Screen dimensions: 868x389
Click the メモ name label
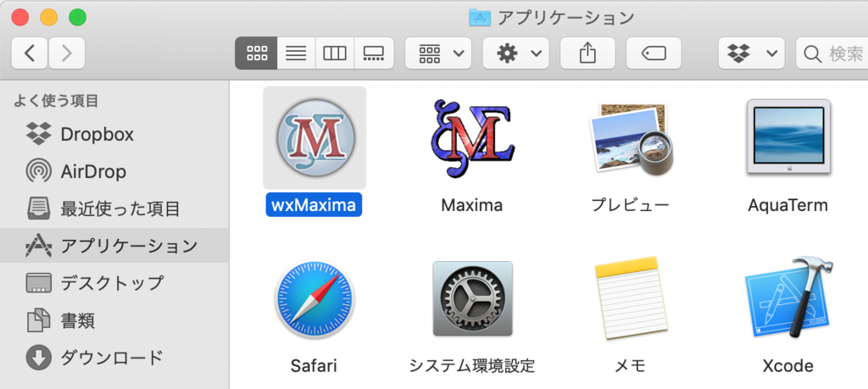pos(630,366)
